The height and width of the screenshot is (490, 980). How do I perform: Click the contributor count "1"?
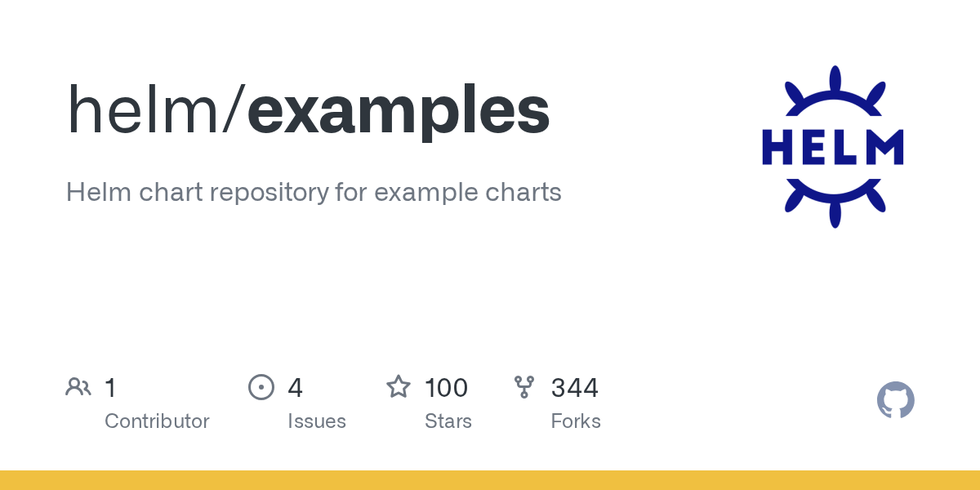point(110,388)
